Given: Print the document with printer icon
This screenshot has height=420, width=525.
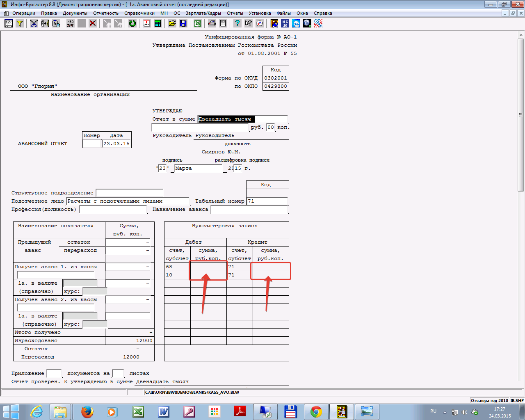Looking at the screenshot, I should click(212, 23).
